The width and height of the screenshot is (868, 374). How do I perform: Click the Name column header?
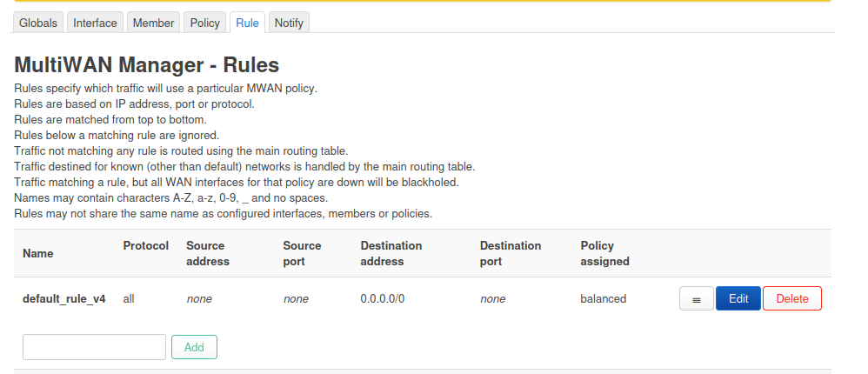38,254
